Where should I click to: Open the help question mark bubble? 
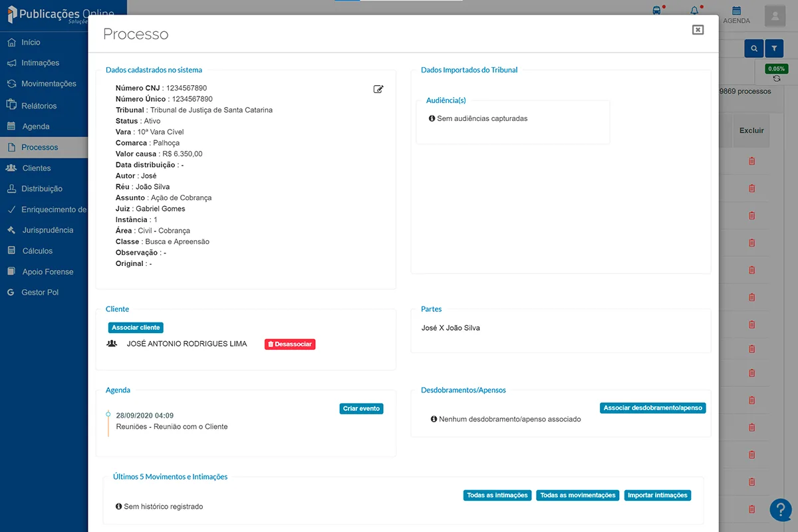click(781, 509)
